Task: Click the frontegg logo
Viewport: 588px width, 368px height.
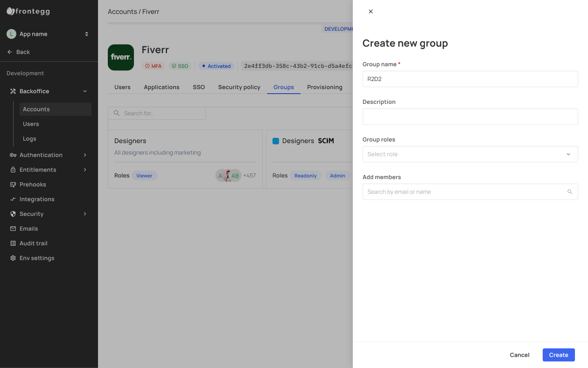Action: coord(28,11)
